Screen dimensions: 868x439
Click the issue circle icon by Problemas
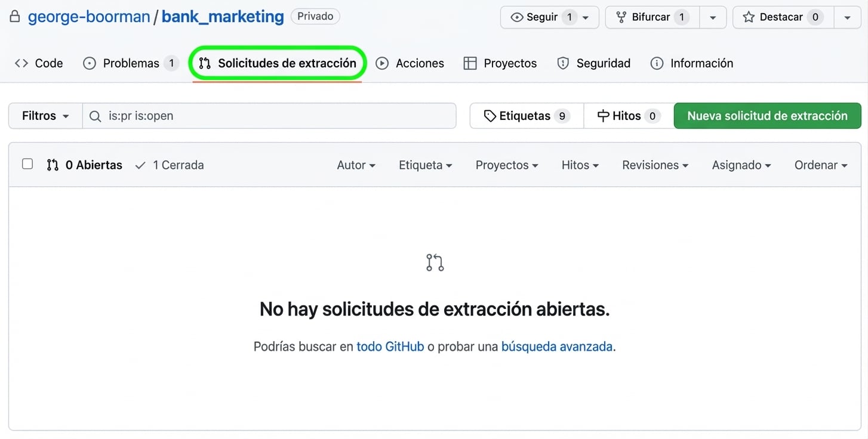90,63
